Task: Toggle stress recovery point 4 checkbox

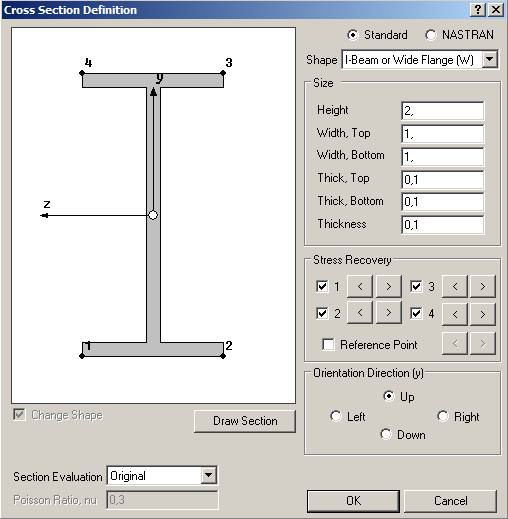Action: pyautogui.click(x=416, y=313)
